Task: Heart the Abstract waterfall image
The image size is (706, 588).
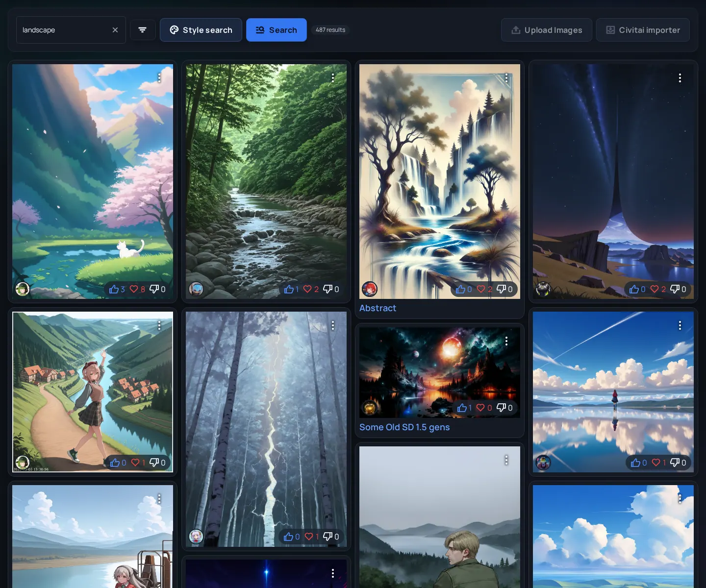Action: [x=484, y=289]
